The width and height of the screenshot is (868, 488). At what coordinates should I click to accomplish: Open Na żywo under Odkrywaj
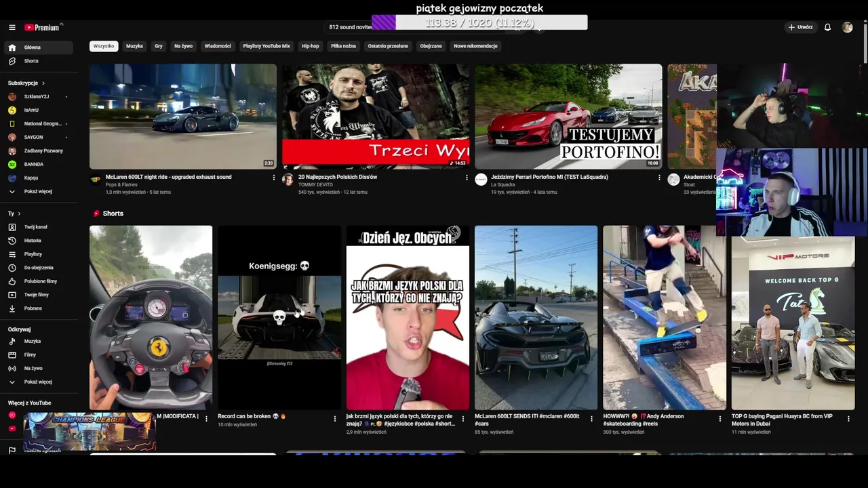pyautogui.click(x=37, y=368)
